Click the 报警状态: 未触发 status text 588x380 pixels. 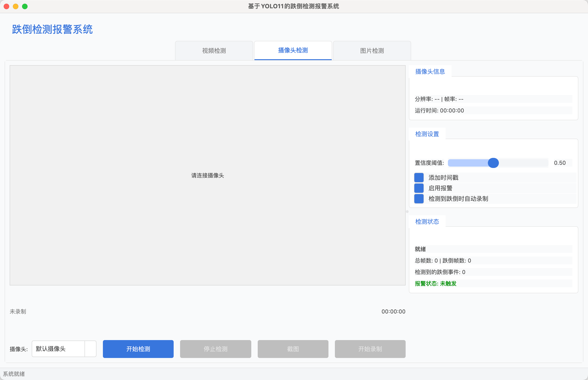pos(435,284)
